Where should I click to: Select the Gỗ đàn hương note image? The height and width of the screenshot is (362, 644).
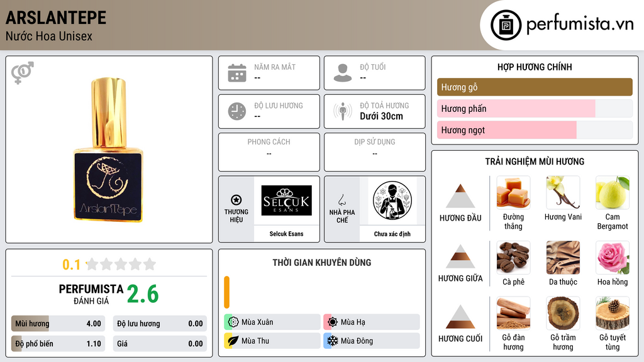point(513,313)
